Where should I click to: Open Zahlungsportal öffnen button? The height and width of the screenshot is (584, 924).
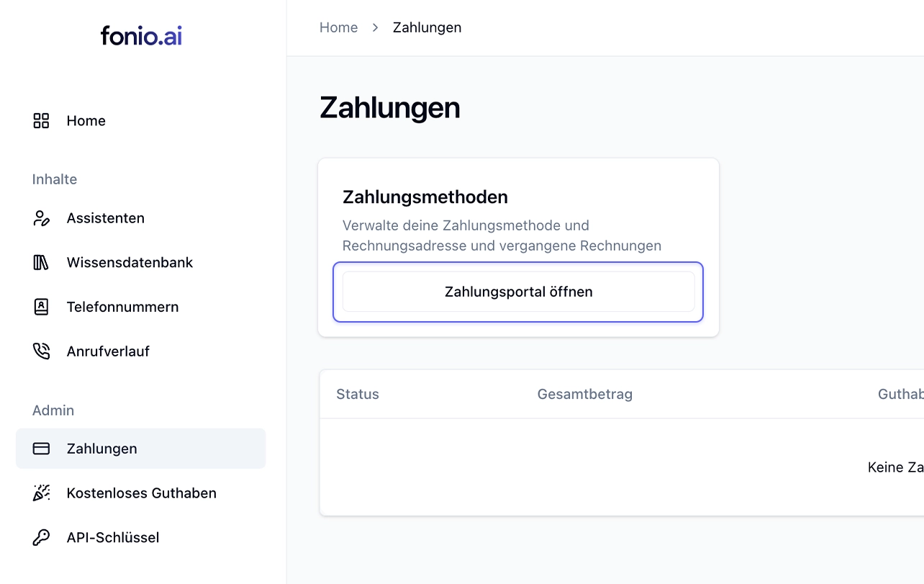[x=518, y=292]
